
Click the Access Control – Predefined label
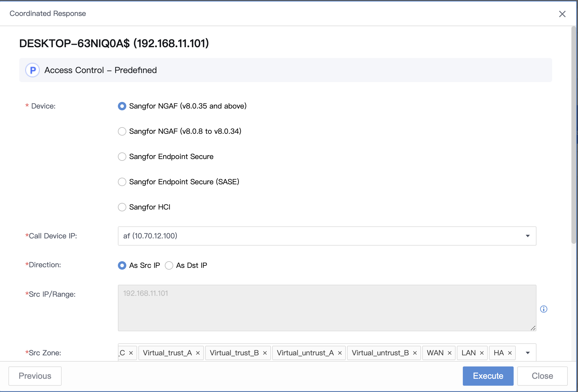click(100, 70)
